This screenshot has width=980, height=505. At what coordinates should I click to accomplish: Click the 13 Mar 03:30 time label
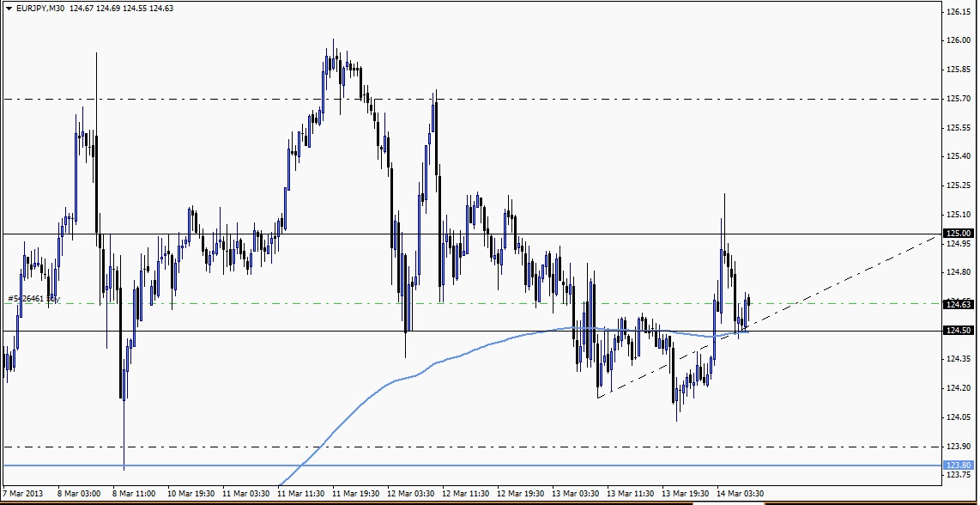576,494
